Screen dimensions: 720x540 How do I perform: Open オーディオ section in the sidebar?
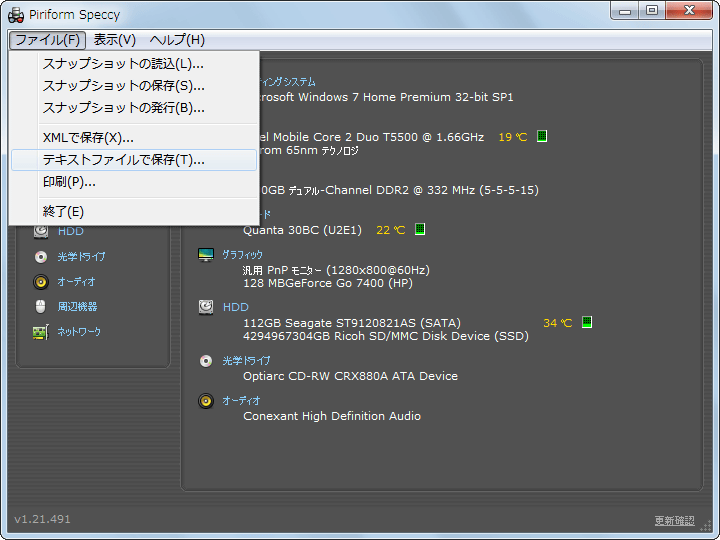point(76,281)
